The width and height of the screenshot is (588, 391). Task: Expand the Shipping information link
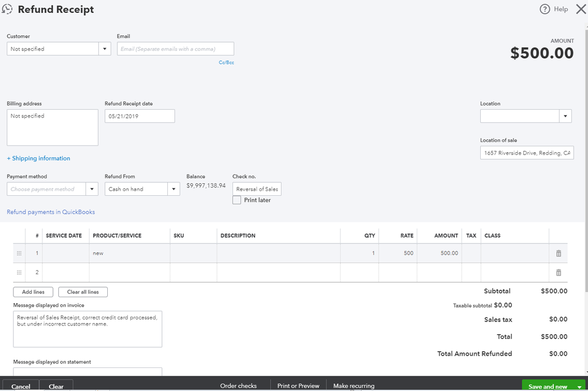click(38, 159)
